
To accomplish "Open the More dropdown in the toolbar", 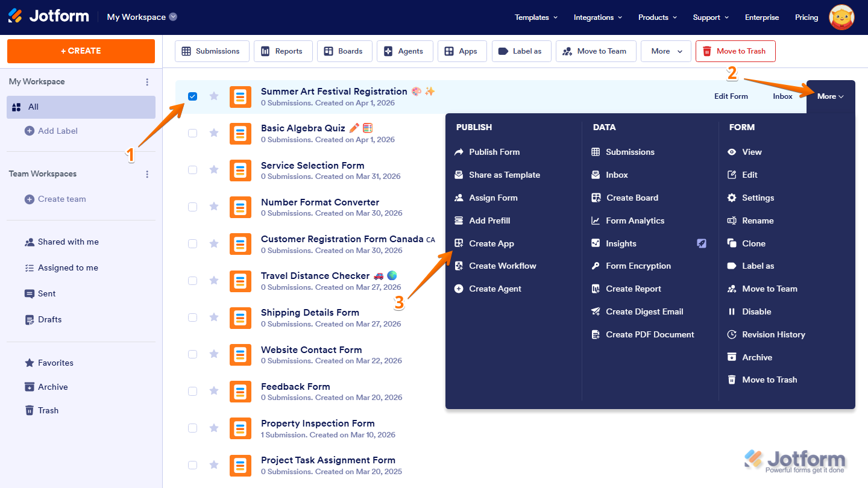I will point(665,51).
